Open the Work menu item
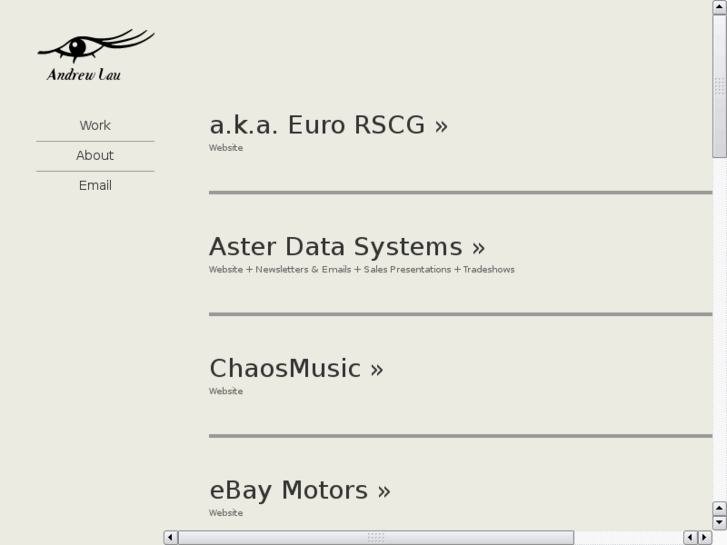The width and height of the screenshot is (727, 545). pos(95,125)
